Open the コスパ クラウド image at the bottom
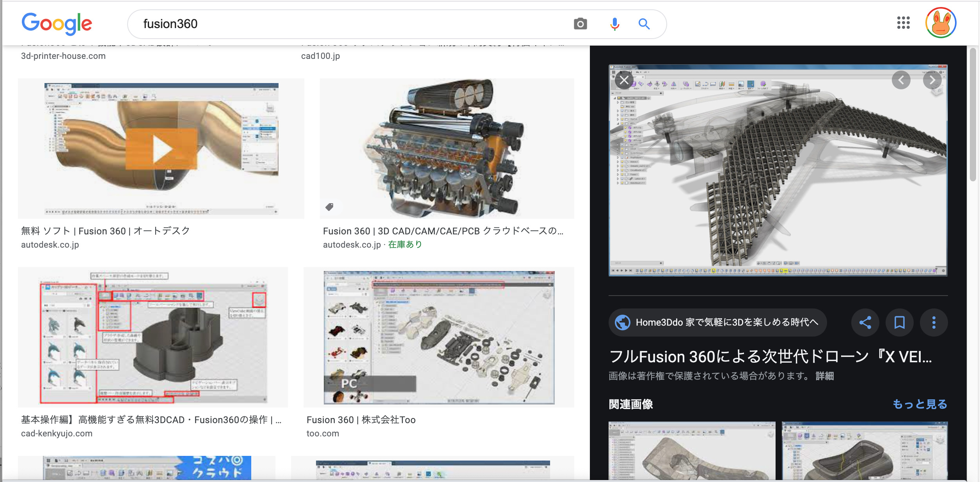 click(147, 468)
